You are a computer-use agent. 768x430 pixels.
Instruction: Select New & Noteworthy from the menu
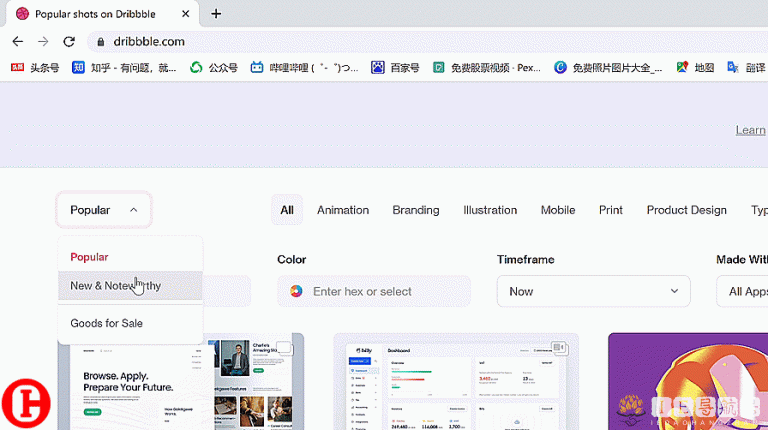(x=115, y=286)
